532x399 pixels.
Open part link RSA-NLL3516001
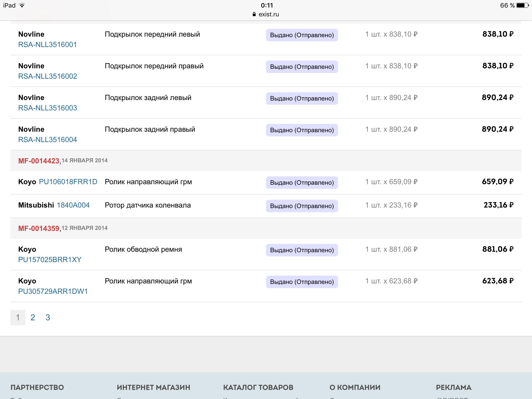[x=48, y=45]
